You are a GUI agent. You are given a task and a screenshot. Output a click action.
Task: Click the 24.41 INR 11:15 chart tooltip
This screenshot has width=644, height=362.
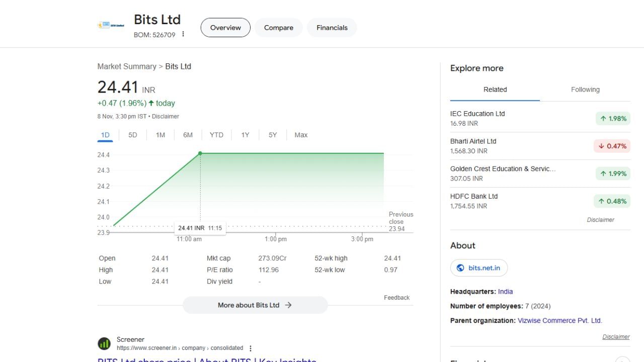click(200, 228)
